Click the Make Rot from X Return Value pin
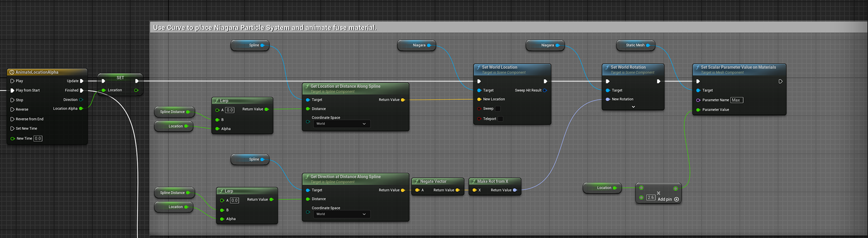868x238 pixels. pos(515,190)
